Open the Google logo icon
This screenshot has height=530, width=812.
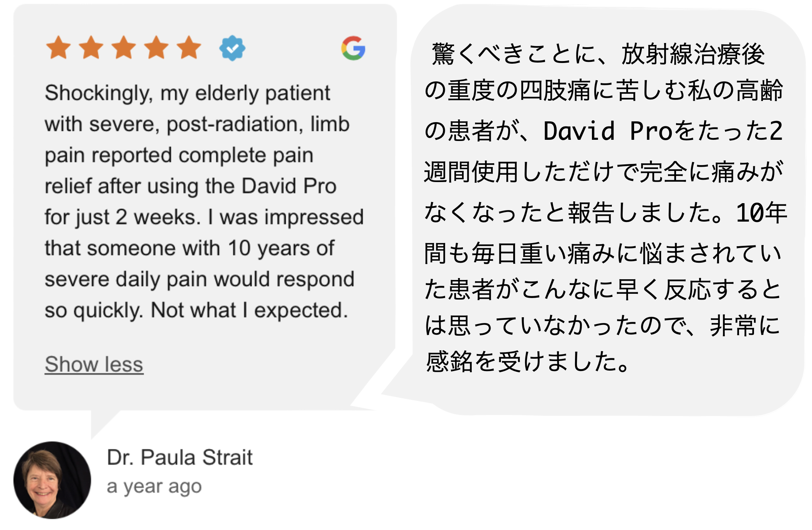pyautogui.click(x=353, y=48)
